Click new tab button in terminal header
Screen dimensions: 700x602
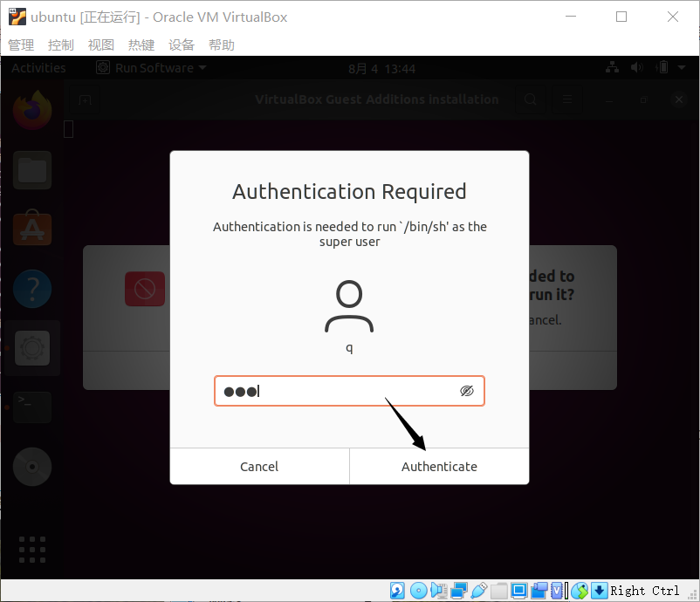click(x=85, y=99)
